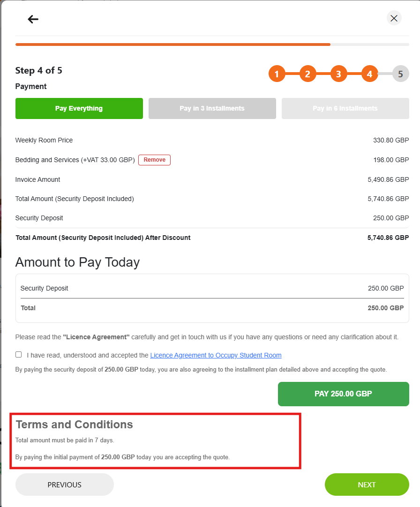Viewport: 420px width, 507px height.
Task: Click the PAY 250.00 GBP button
Action: click(343, 394)
